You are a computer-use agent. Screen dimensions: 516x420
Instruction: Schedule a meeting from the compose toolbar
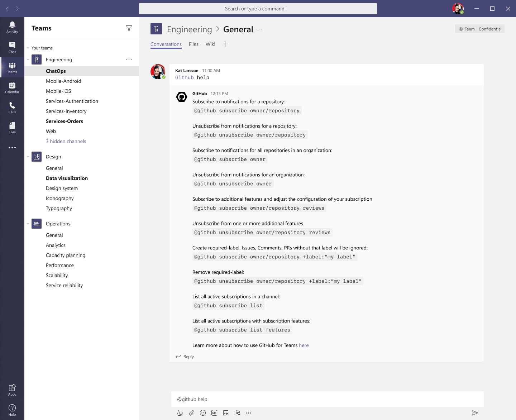(237, 413)
